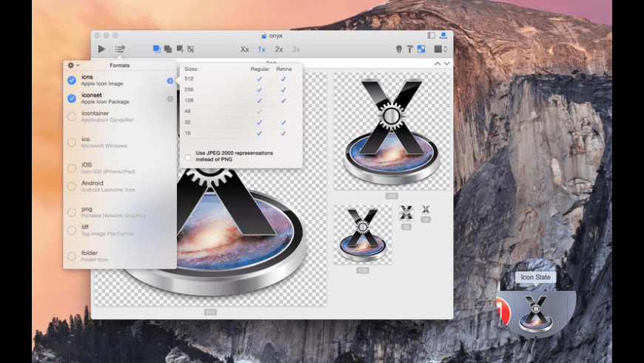
Task: Toggle Regular checkmark for size 256
Action: tap(259, 90)
